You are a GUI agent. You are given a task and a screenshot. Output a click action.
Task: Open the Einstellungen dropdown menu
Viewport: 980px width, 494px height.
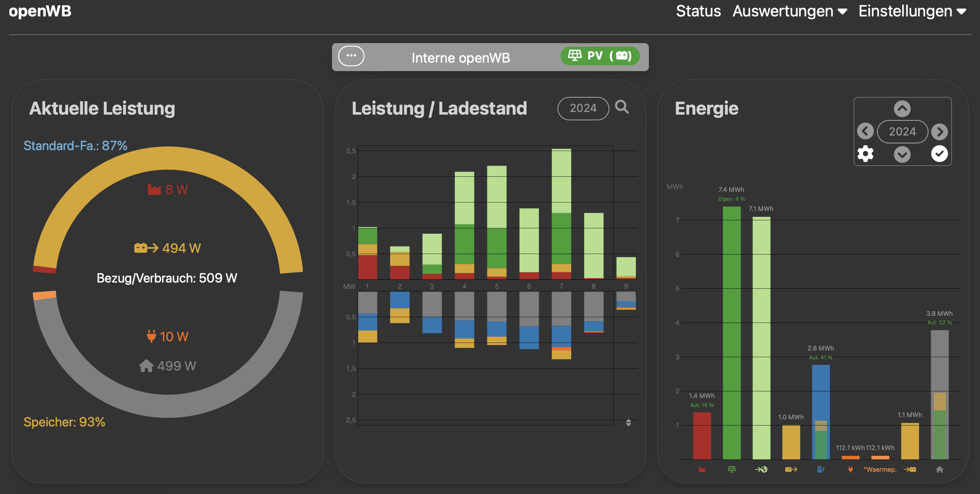tap(912, 11)
